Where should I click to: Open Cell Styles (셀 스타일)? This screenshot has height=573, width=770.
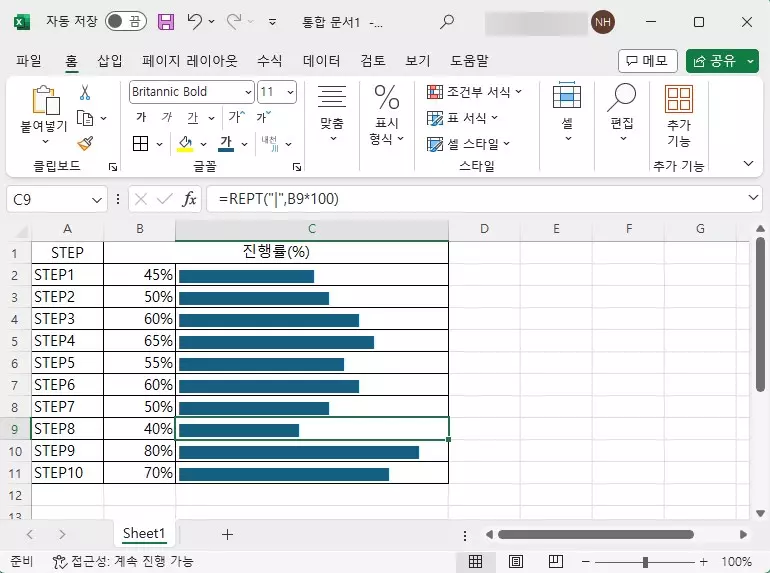click(x=468, y=144)
